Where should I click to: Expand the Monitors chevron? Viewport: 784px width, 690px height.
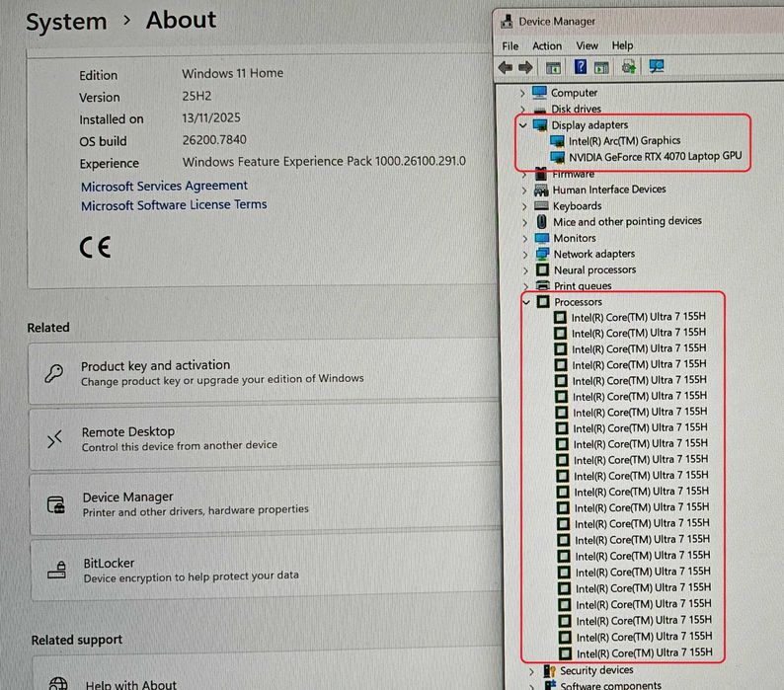click(524, 239)
